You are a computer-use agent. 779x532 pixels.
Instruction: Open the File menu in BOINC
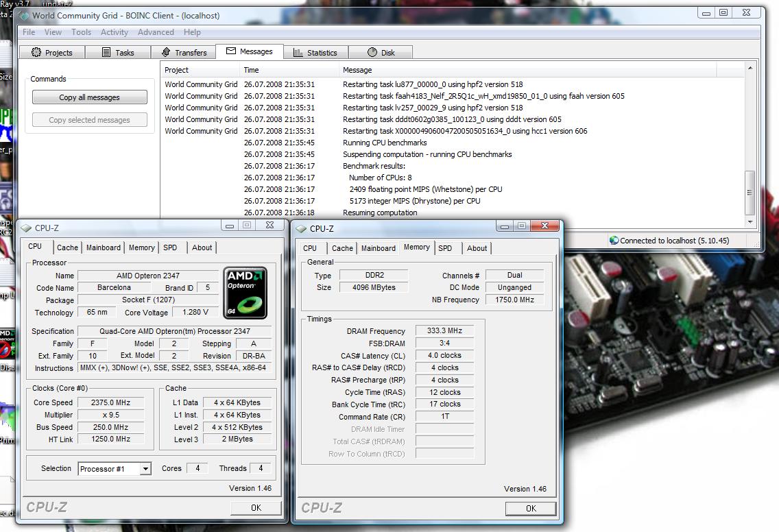pos(29,32)
